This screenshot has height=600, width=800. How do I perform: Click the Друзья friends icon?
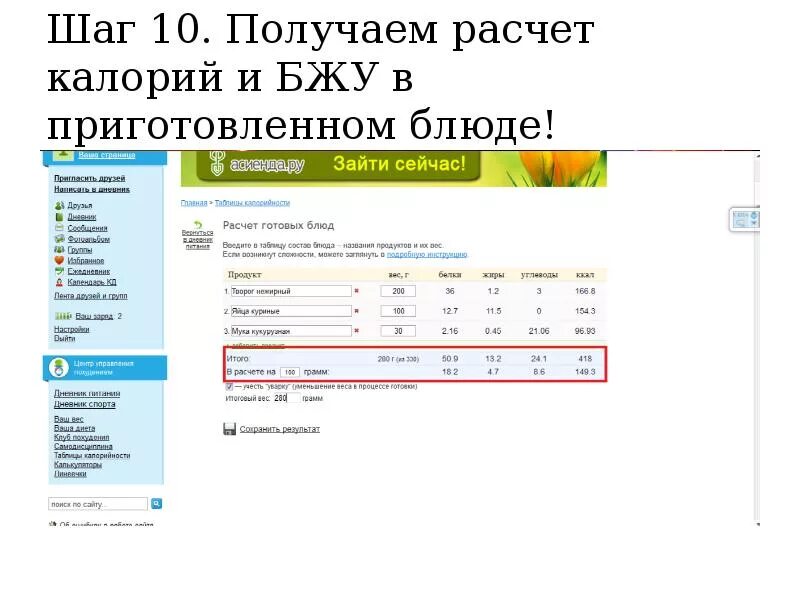(x=59, y=206)
